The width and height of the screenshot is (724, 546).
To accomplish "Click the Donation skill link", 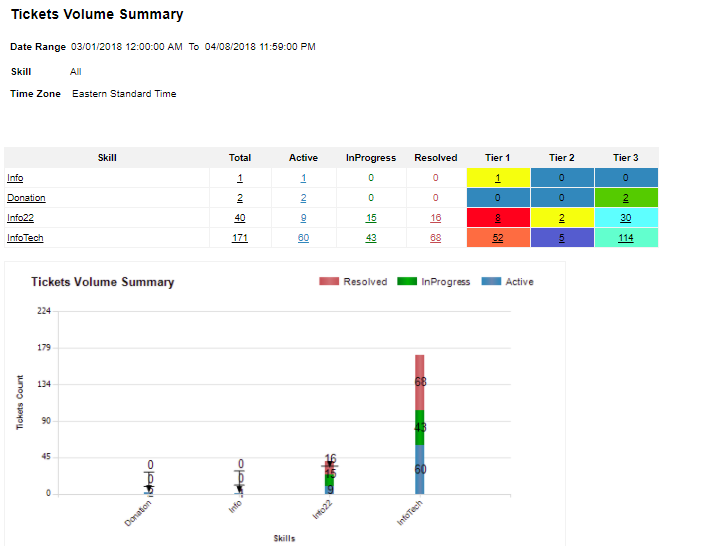I will pyautogui.click(x=26, y=198).
